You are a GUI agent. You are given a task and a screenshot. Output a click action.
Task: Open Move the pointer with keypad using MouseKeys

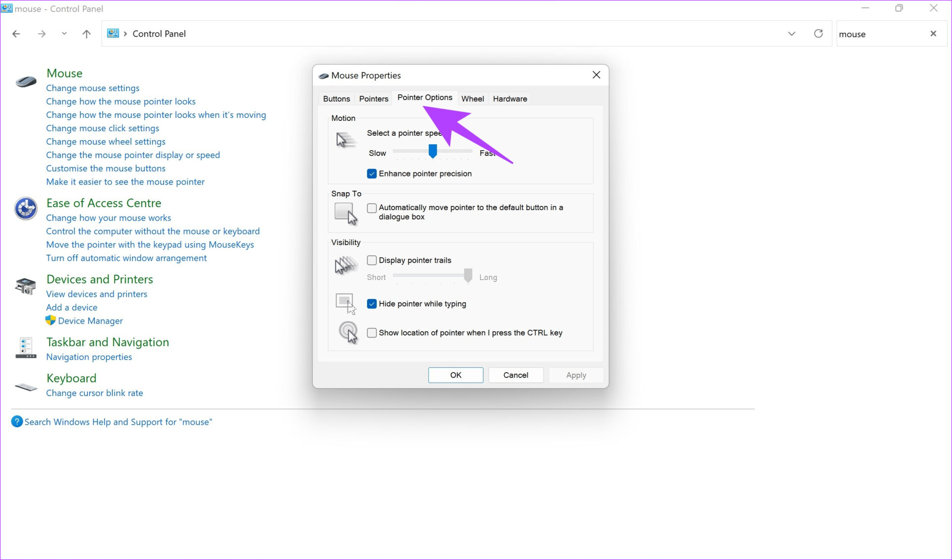[150, 245]
